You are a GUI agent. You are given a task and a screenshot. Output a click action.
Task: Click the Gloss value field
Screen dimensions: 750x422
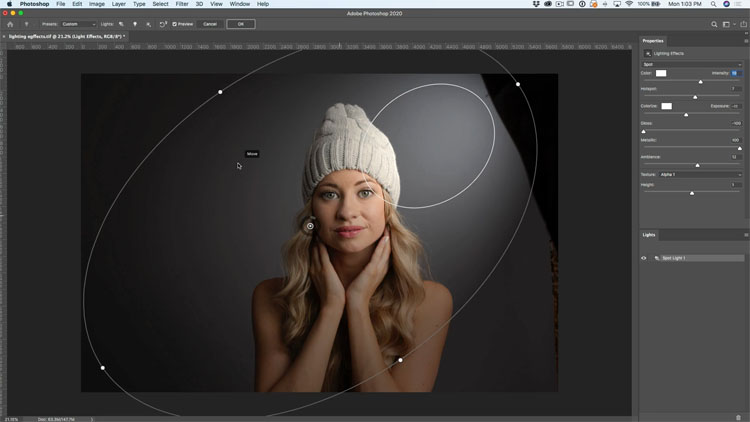[x=736, y=123]
